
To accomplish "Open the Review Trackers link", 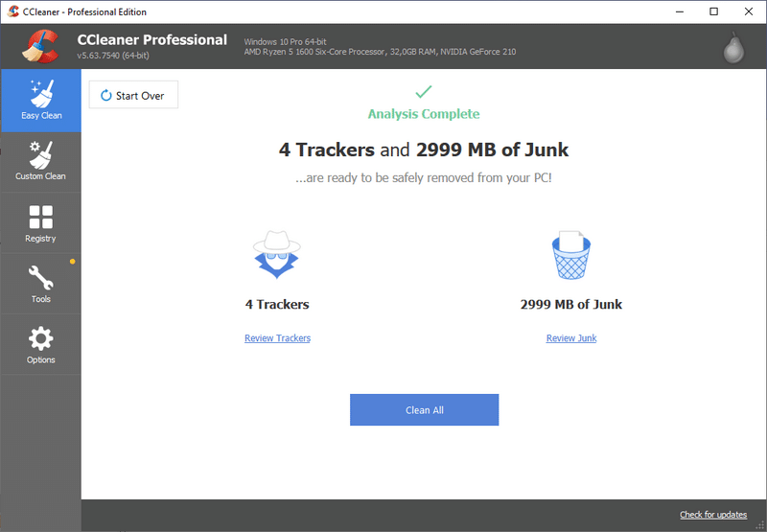I will [x=277, y=338].
